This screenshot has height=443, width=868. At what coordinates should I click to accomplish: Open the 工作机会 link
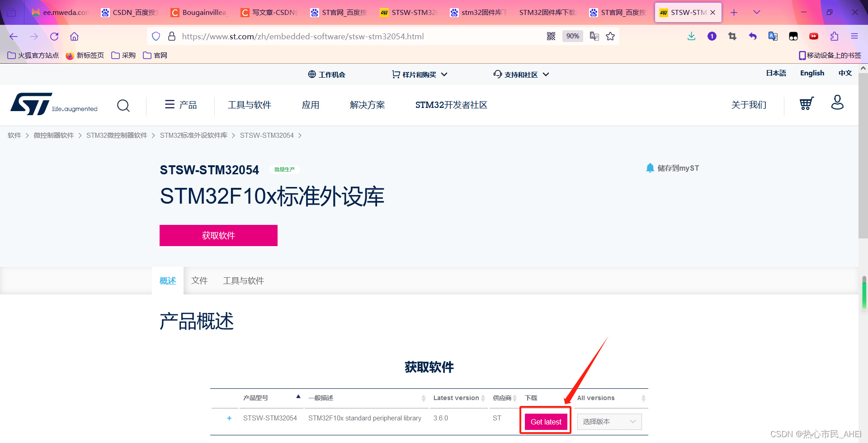(x=326, y=75)
